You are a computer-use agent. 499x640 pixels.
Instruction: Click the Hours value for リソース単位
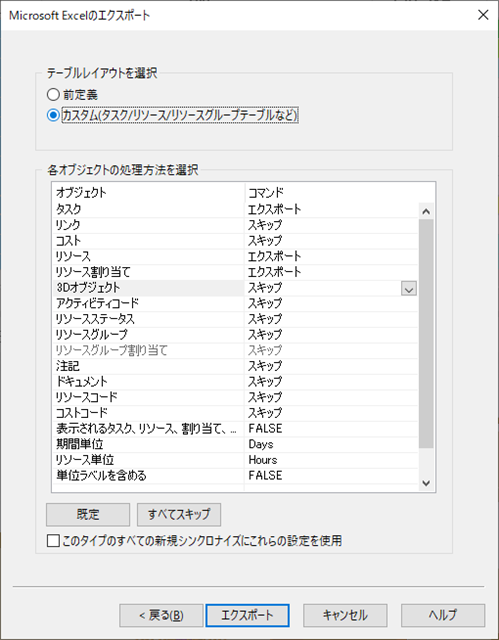coord(263,460)
